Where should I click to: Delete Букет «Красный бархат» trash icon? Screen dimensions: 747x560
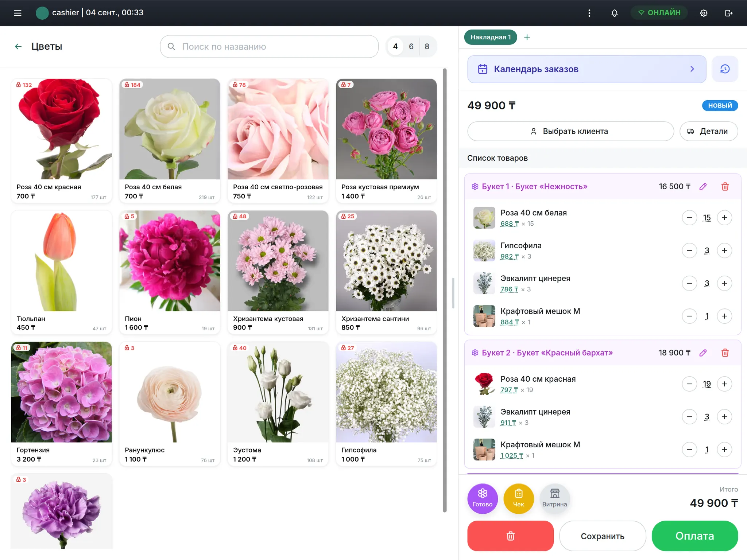coord(725,353)
